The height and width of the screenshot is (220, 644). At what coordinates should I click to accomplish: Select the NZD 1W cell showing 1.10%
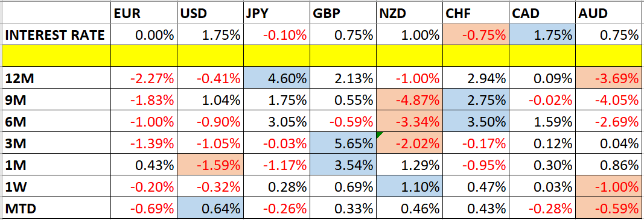pos(409,187)
